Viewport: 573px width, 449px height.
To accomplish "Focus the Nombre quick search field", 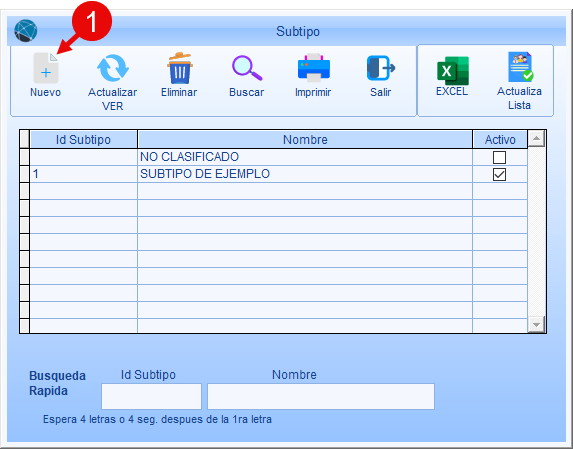I will pos(321,396).
